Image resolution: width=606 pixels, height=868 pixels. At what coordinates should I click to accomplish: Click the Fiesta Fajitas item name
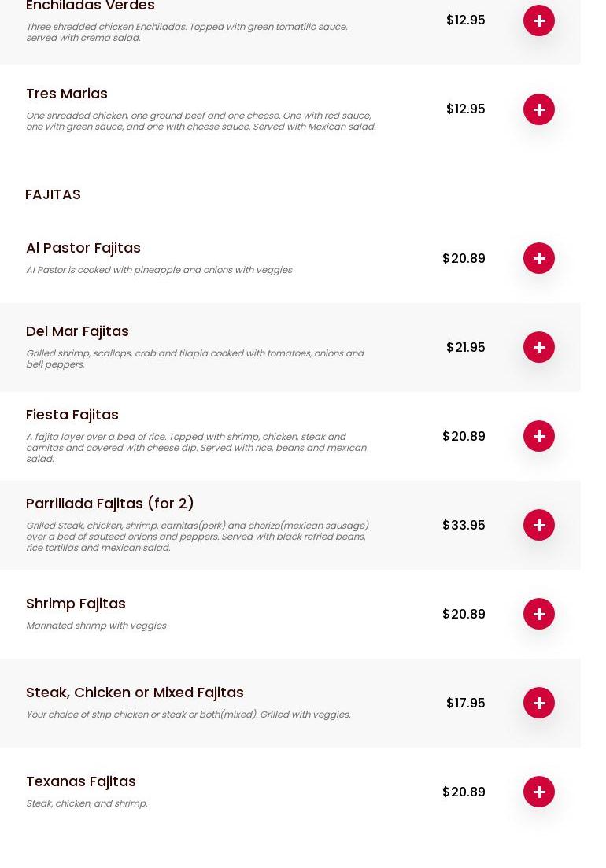[x=72, y=415]
